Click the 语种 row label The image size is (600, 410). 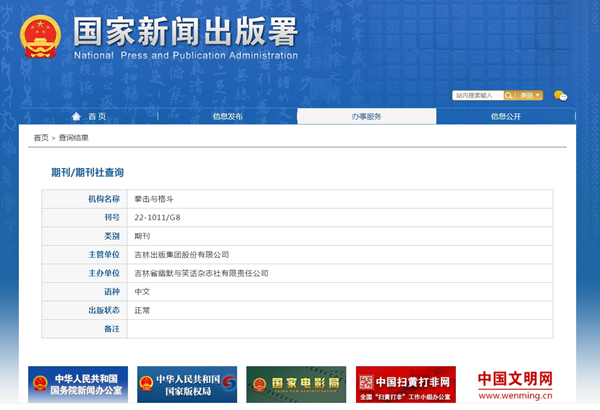pos(112,292)
